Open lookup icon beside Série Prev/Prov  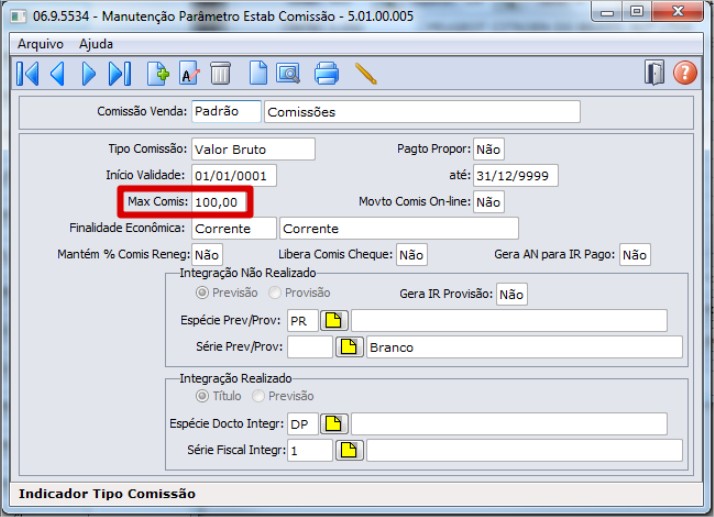[x=349, y=347]
